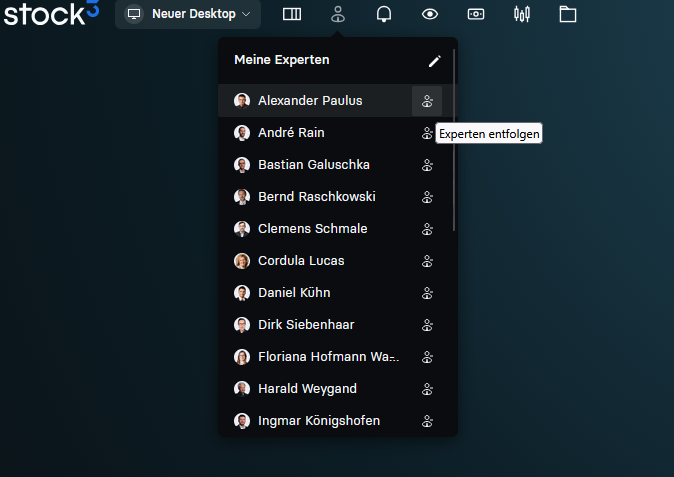
Task: Unfollow expert Floriana Hofmann
Action: [427, 357]
